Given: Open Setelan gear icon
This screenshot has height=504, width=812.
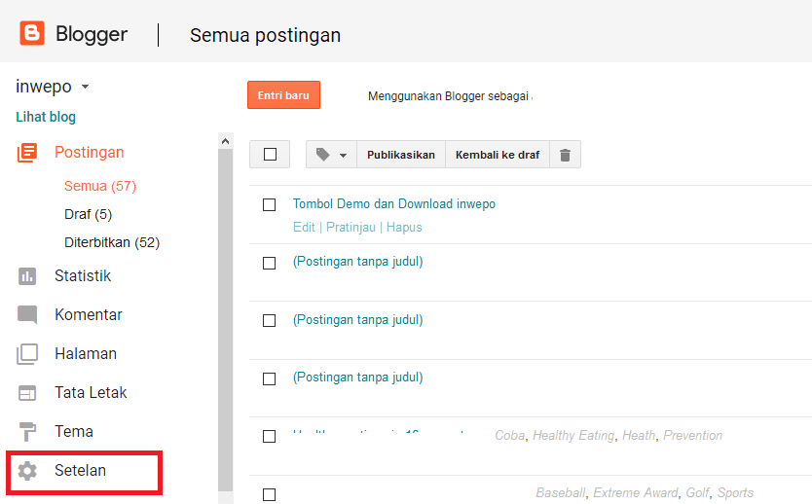Looking at the screenshot, I should tap(27, 471).
